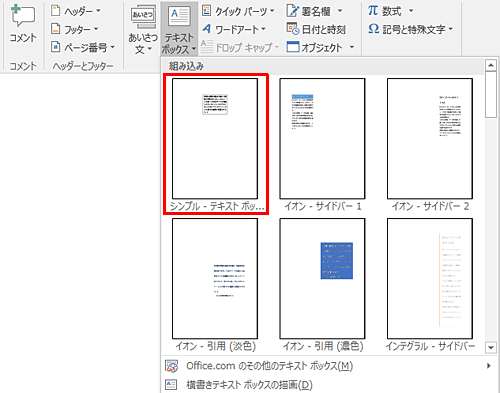The height and width of the screenshot is (393, 500).
Task: Insert 日付と時刻 (Date and Time)
Action: 316,29
